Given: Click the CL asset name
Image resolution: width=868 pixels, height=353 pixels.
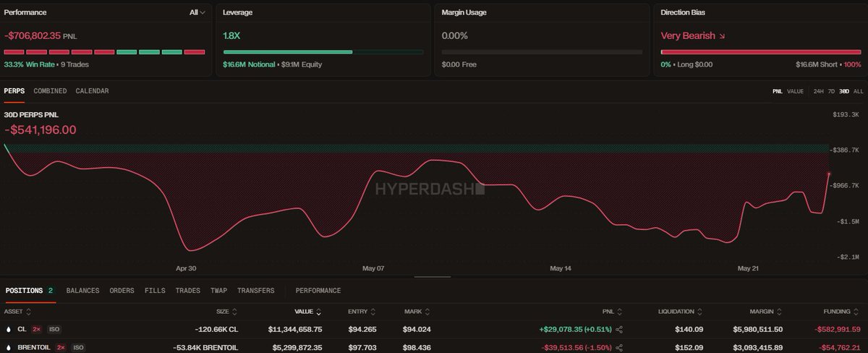Looking at the screenshot, I should 22,329.
